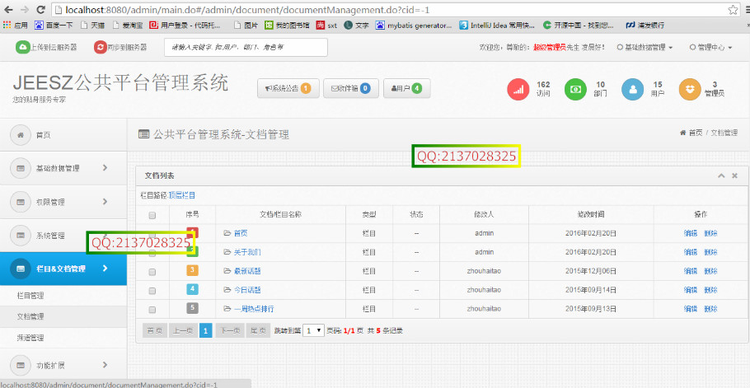Open the 百度一下 bookmark
The height and width of the screenshot is (388, 750).
(53, 25)
